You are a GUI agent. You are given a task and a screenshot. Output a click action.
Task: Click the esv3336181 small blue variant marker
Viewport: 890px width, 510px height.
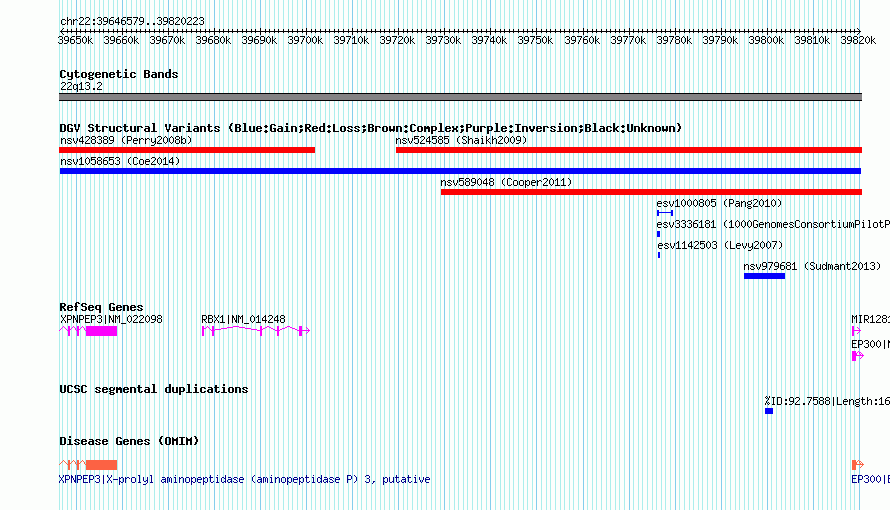point(658,234)
